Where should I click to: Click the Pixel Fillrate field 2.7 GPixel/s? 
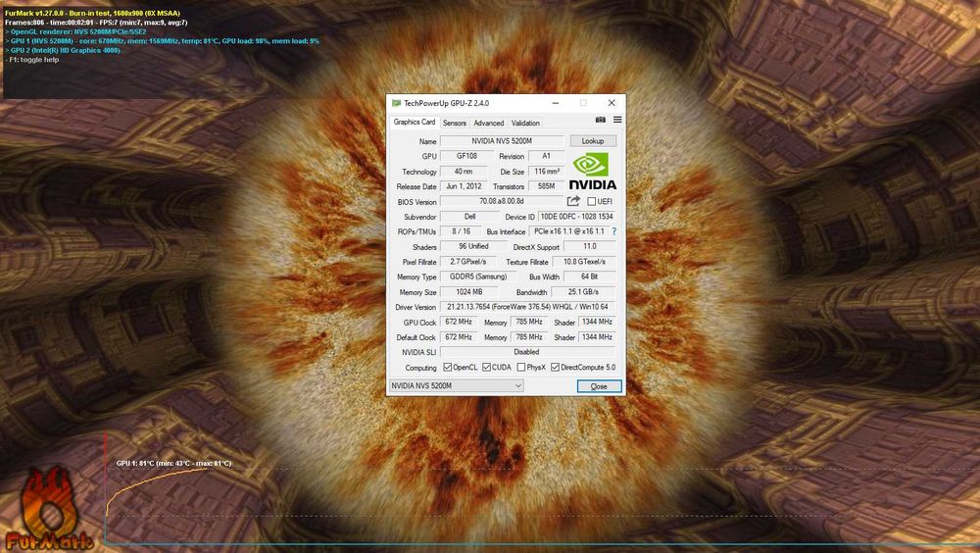click(468, 262)
